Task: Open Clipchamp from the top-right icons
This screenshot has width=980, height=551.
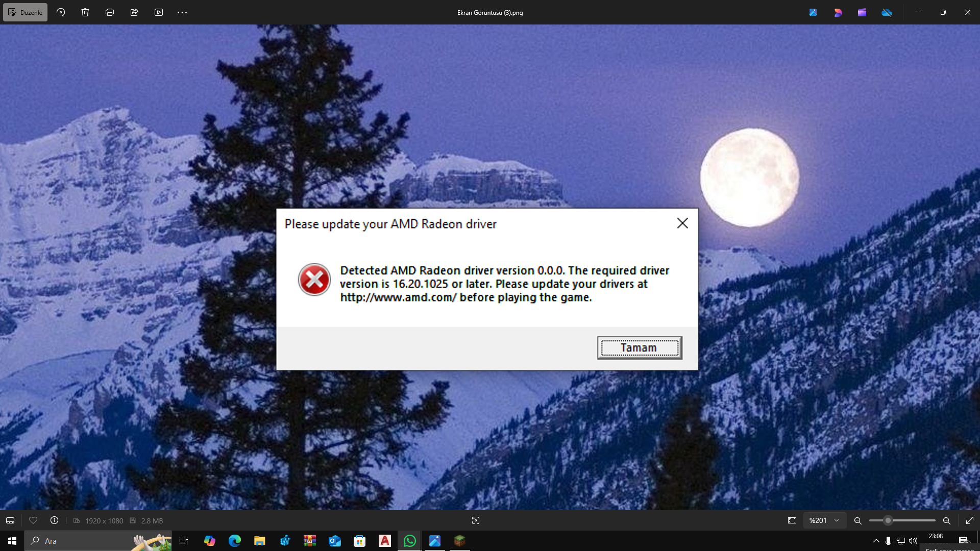Action: (862, 12)
